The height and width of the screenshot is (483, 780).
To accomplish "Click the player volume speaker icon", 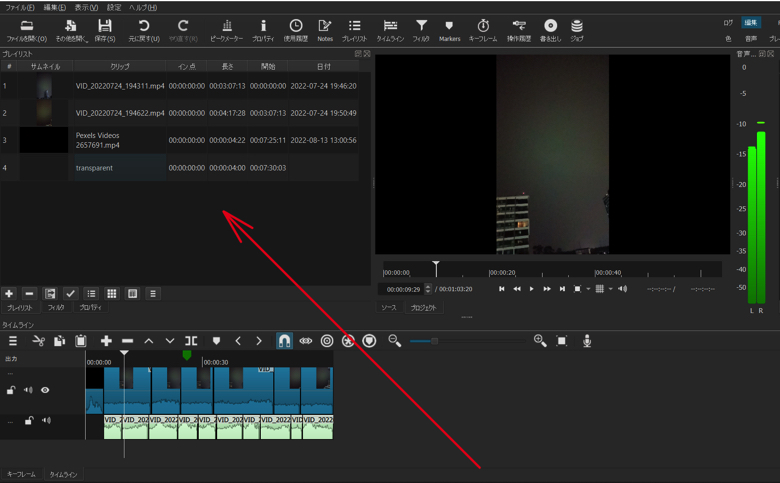I will tap(623, 289).
